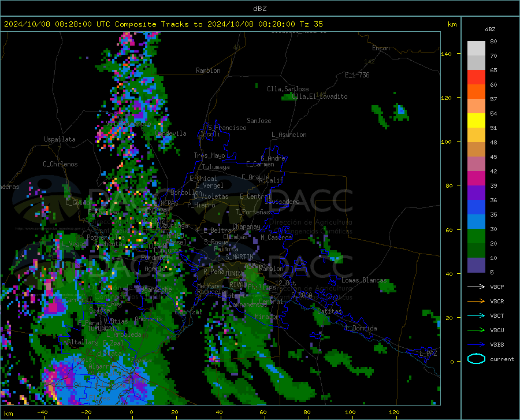The height and width of the screenshot is (420, 520).
Task: Select the red 60 dBZ color swatch
Action: click(x=476, y=77)
